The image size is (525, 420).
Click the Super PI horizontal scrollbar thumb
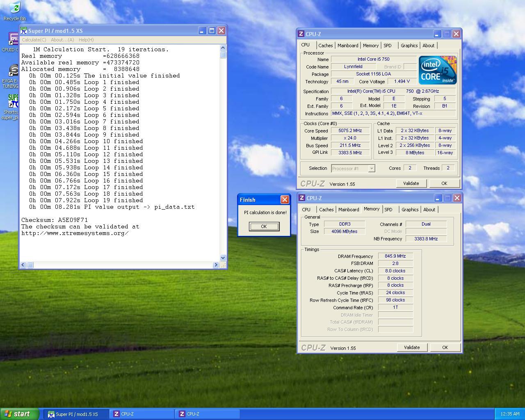pyautogui.click(x=30, y=265)
